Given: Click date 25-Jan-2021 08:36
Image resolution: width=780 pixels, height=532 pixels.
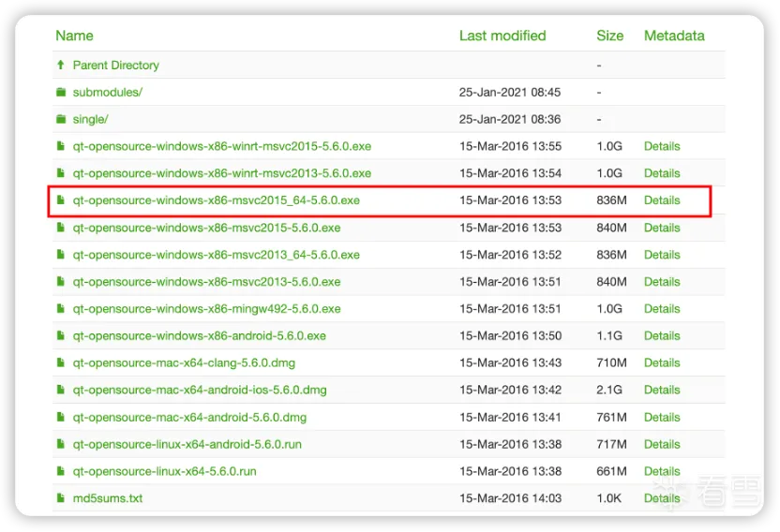Looking at the screenshot, I should [510, 119].
